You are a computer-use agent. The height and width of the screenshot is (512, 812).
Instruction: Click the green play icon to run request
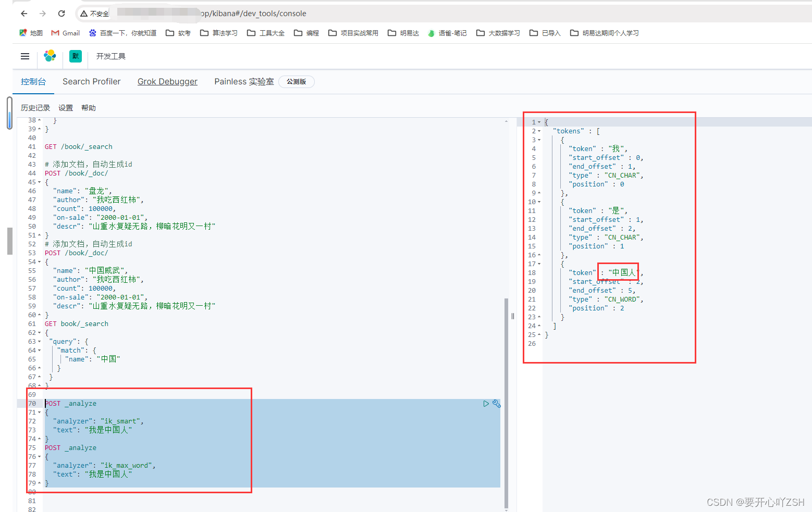(486, 403)
